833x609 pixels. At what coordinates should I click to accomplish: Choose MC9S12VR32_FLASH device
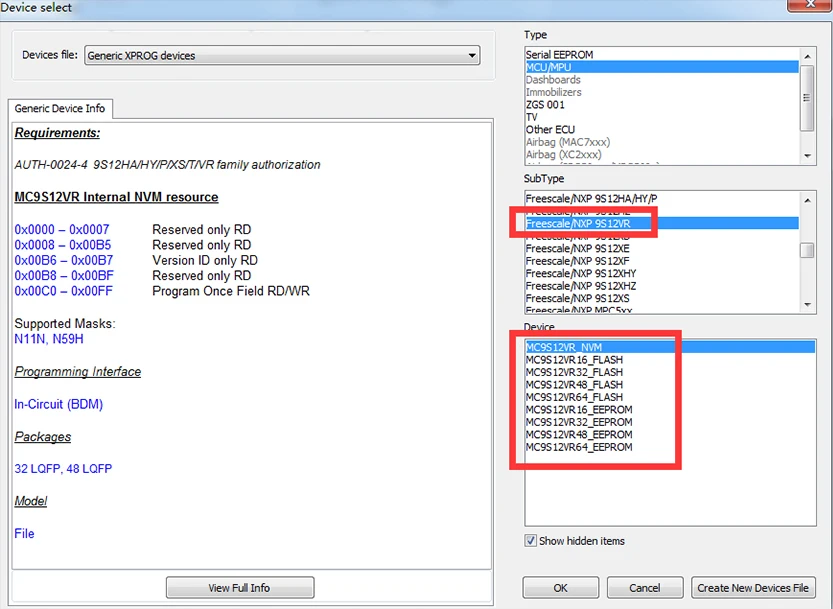pos(670,372)
